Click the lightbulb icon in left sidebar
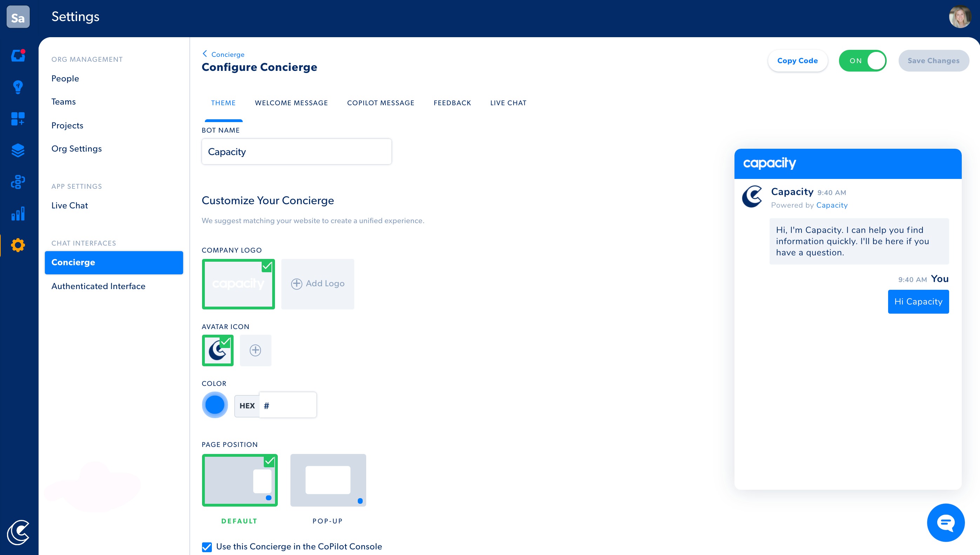Viewport: 980px width, 555px height. [x=18, y=87]
